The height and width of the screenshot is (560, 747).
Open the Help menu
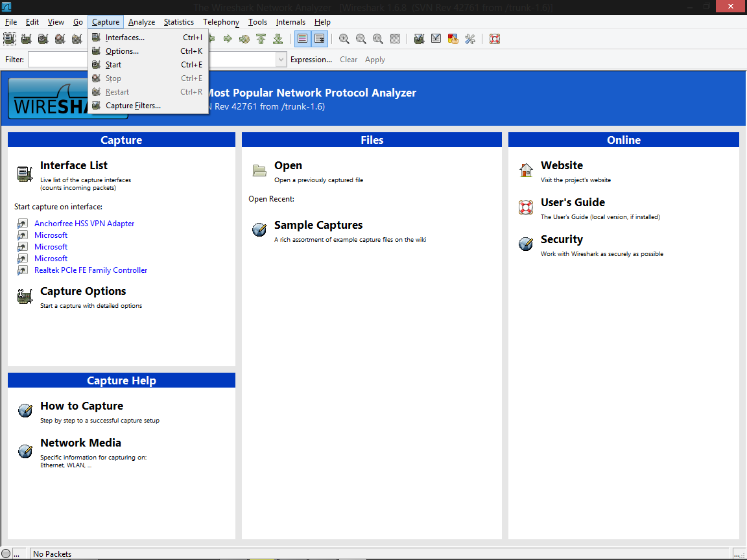point(322,22)
